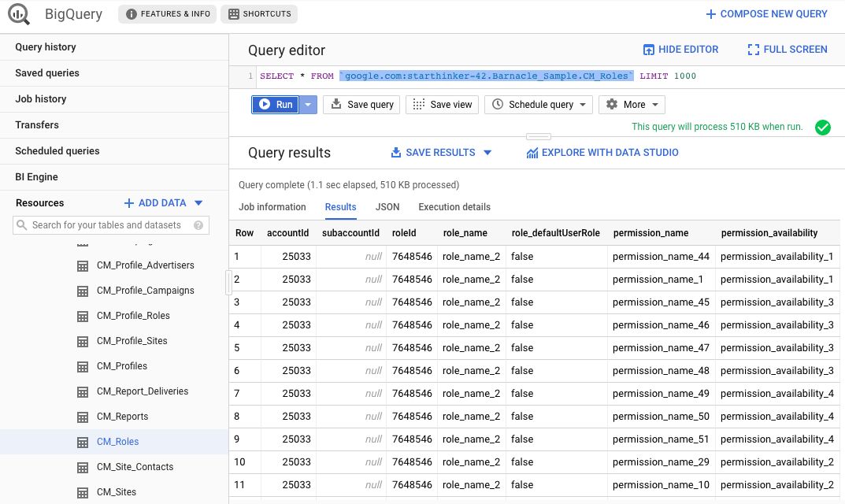Select CM_Sites table

117,492
